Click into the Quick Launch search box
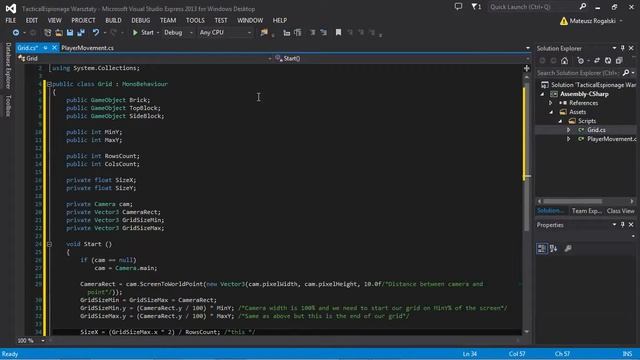The height and width of the screenshot is (360, 640). [x=533, y=7]
